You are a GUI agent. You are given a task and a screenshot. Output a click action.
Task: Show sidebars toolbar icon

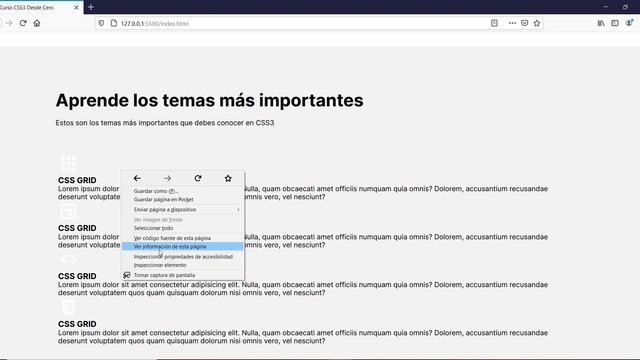pos(615,23)
